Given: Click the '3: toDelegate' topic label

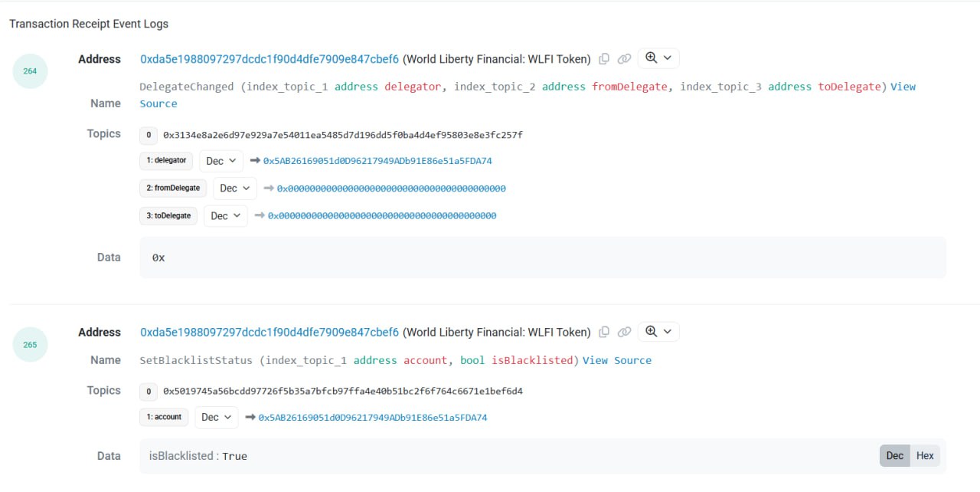Looking at the screenshot, I should [x=168, y=215].
